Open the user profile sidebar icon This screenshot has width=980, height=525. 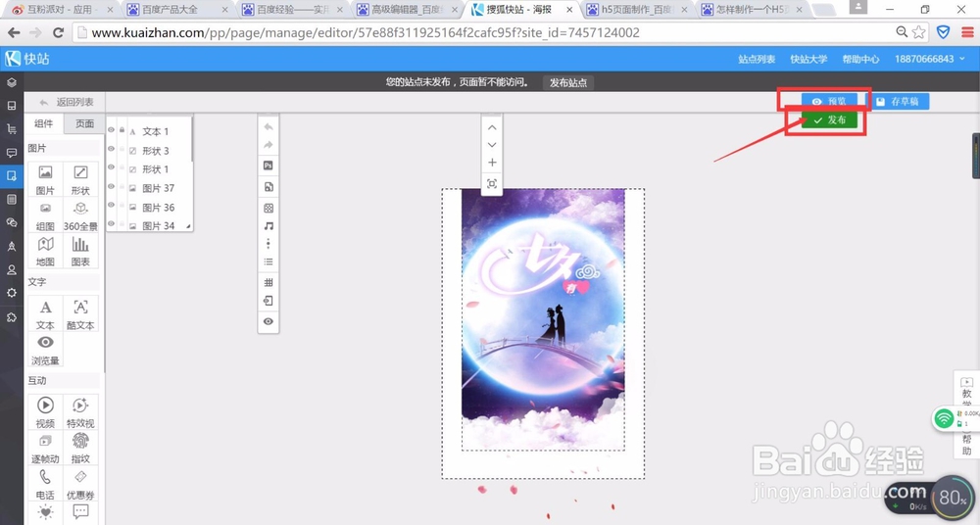click(11, 269)
